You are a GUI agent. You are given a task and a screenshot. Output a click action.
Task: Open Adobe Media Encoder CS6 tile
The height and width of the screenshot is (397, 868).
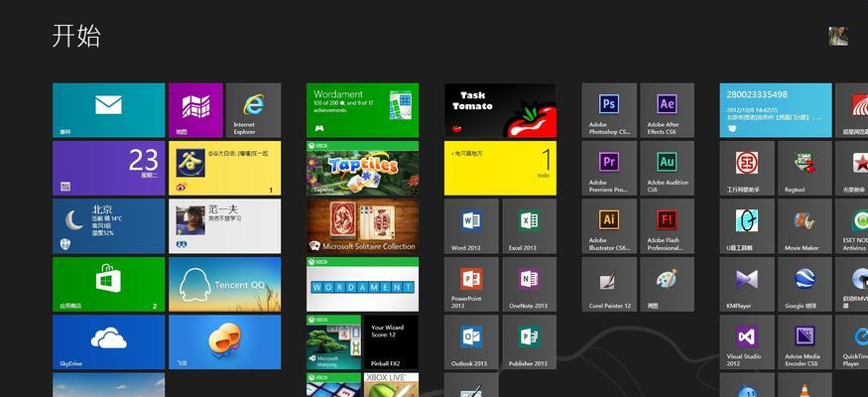tap(805, 341)
